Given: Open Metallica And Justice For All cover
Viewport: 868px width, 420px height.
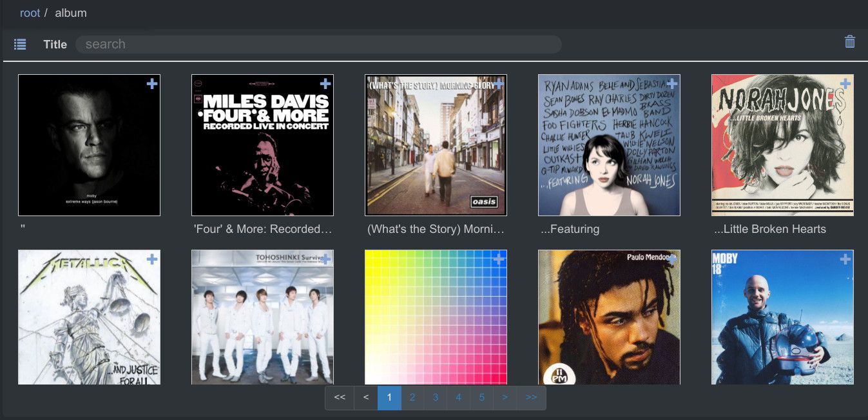Looking at the screenshot, I should coord(89,317).
